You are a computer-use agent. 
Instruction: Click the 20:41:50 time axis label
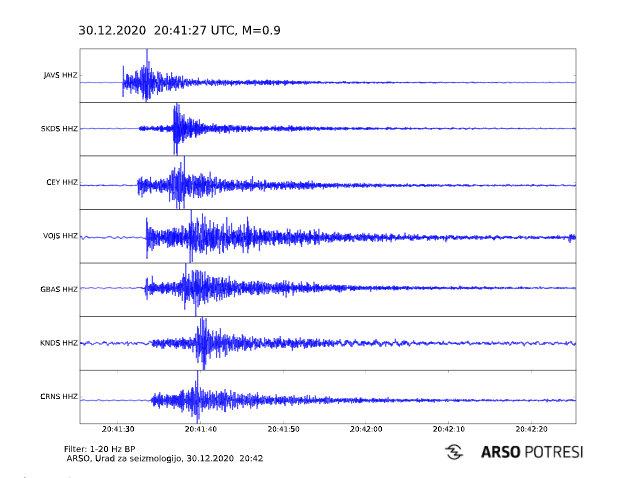(x=283, y=428)
